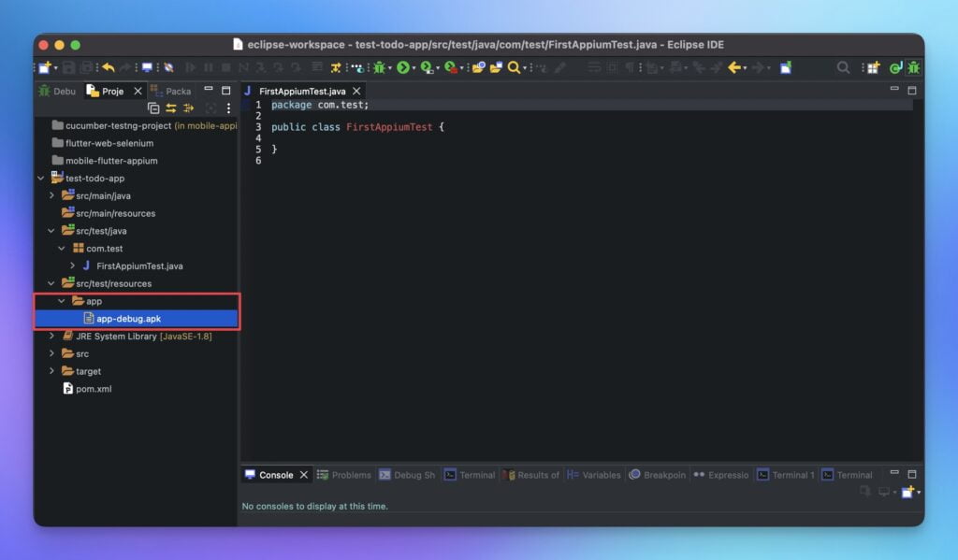958x560 pixels.
Task: Click the public class FirstAppiumTest line
Action: click(x=357, y=127)
